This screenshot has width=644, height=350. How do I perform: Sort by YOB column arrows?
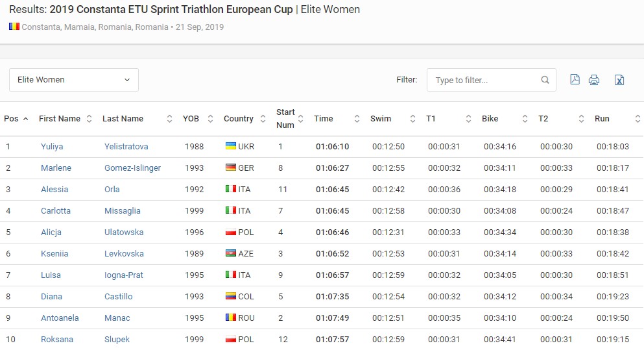[211, 119]
